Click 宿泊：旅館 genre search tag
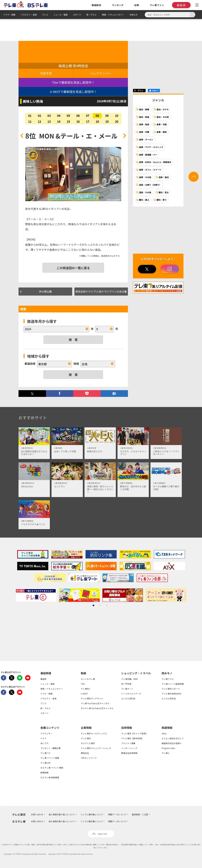Screen dimensions: 202x868 tap(142, 110)
